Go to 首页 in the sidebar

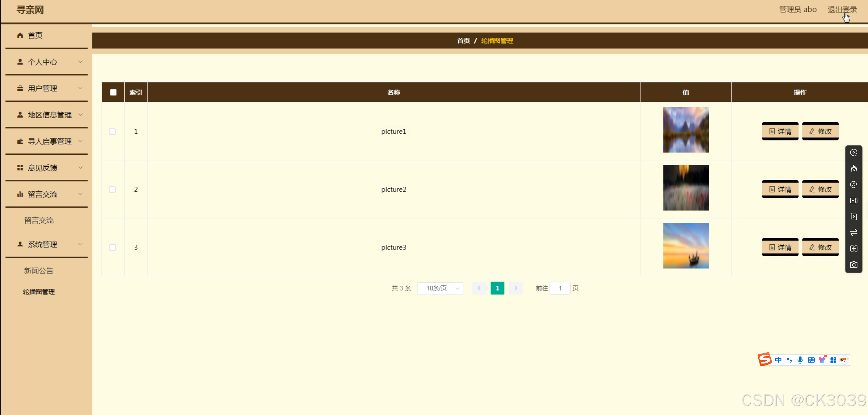(35, 35)
